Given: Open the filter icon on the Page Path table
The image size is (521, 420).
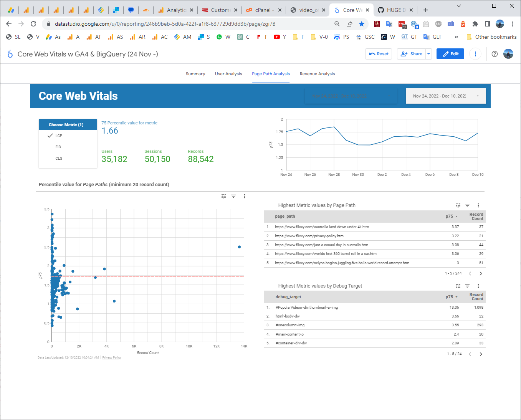Looking at the screenshot, I should click(x=467, y=205).
